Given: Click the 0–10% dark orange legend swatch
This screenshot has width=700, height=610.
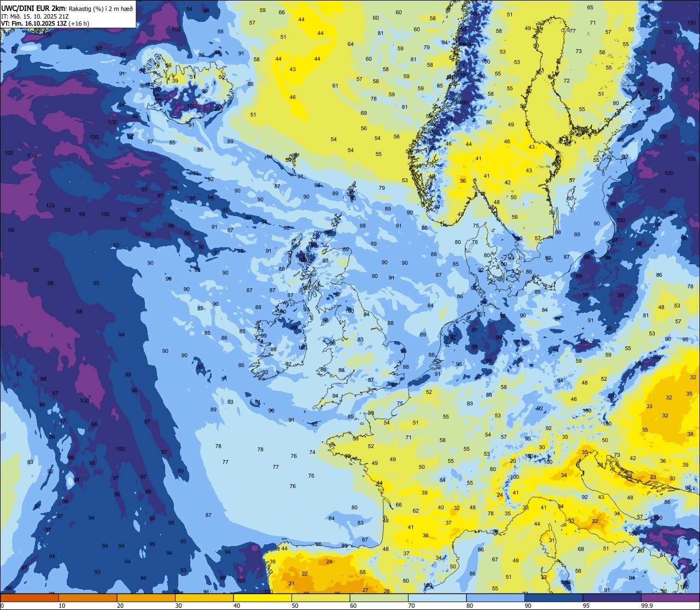Looking at the screenshot, I should coord(30,597).
